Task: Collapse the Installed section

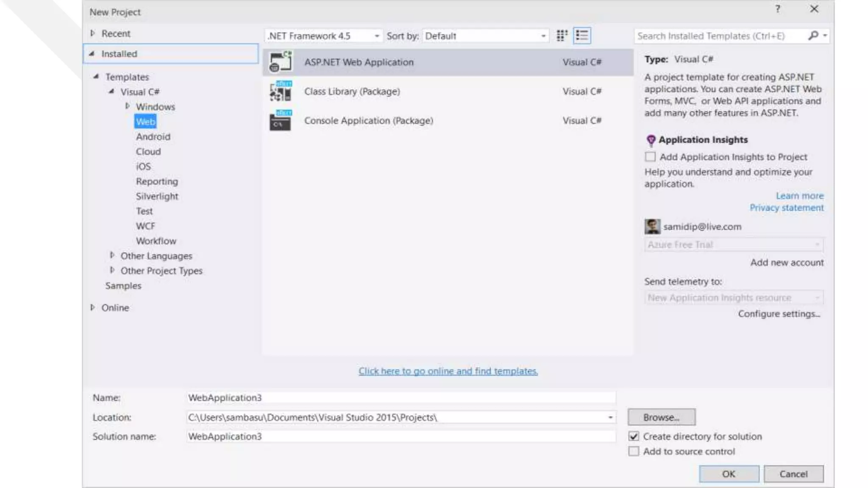Action: pyautogui.click(x=92, y=53)
